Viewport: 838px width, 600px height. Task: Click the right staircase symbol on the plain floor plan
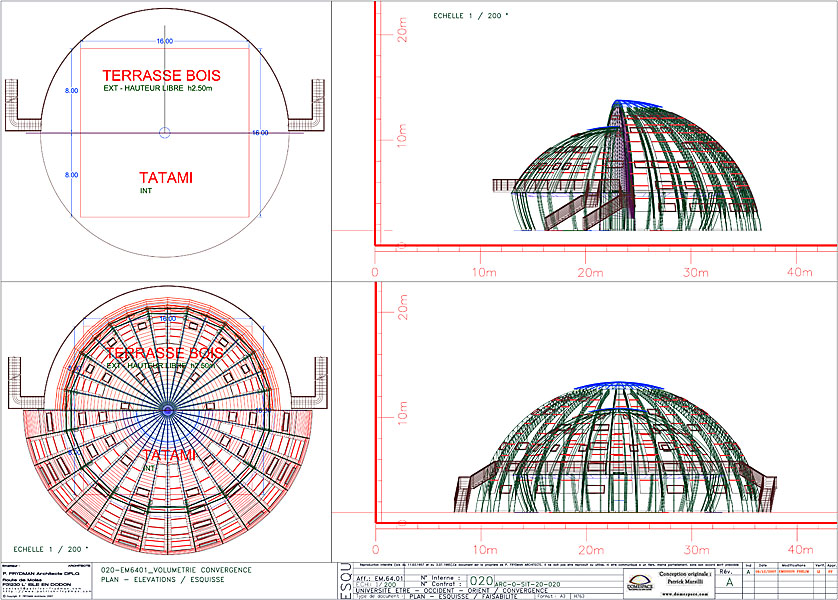[312, 105]
